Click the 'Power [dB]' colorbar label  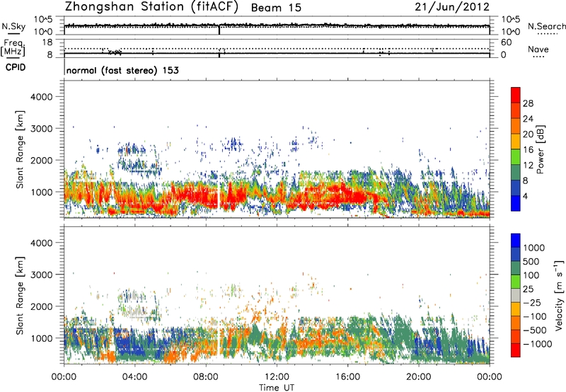tap(541, 149)
